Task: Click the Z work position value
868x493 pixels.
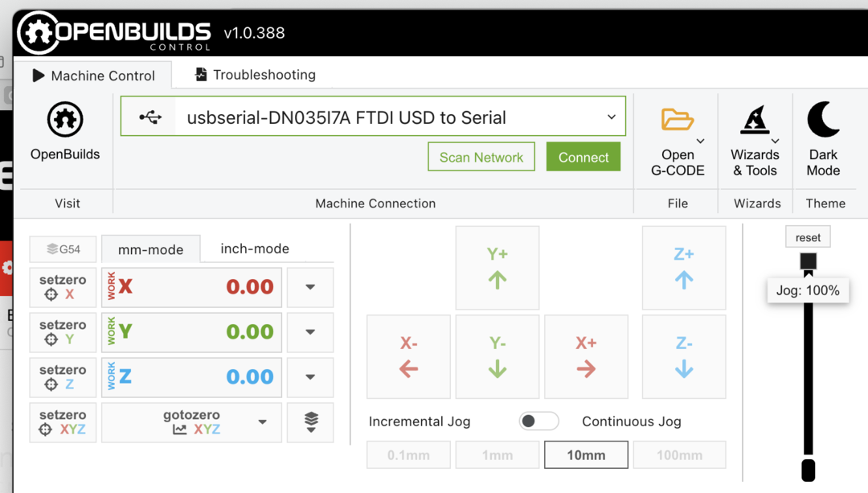Action: tap(250, 377)
